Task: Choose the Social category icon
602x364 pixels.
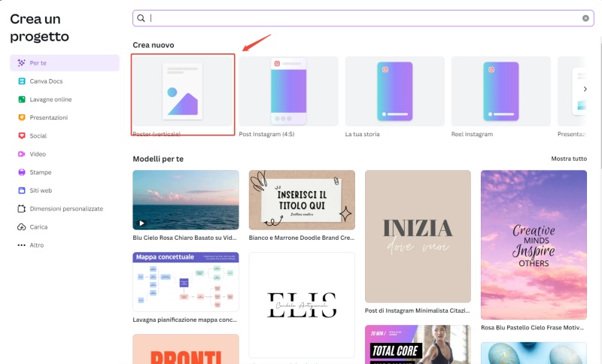Action: pos(22,135)
